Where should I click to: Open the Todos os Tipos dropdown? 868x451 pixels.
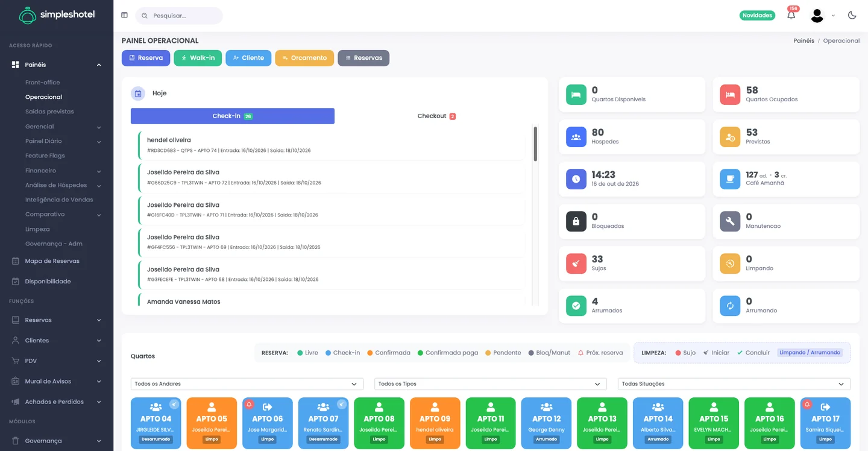pos(491,384)
